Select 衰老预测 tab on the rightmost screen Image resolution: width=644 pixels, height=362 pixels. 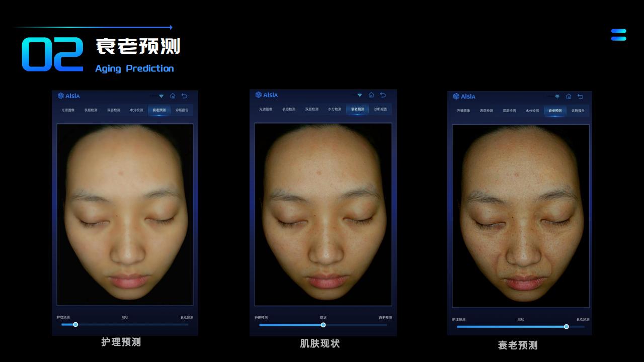point(555,111)
